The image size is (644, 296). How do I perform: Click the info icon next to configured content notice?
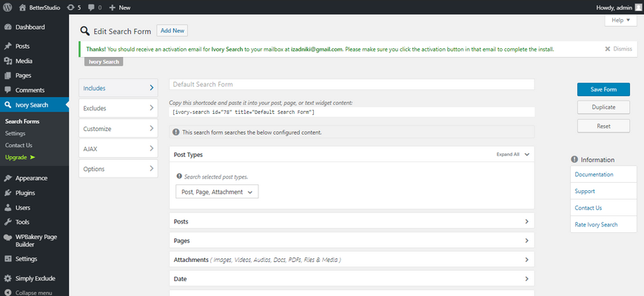[x=175, y=132]
